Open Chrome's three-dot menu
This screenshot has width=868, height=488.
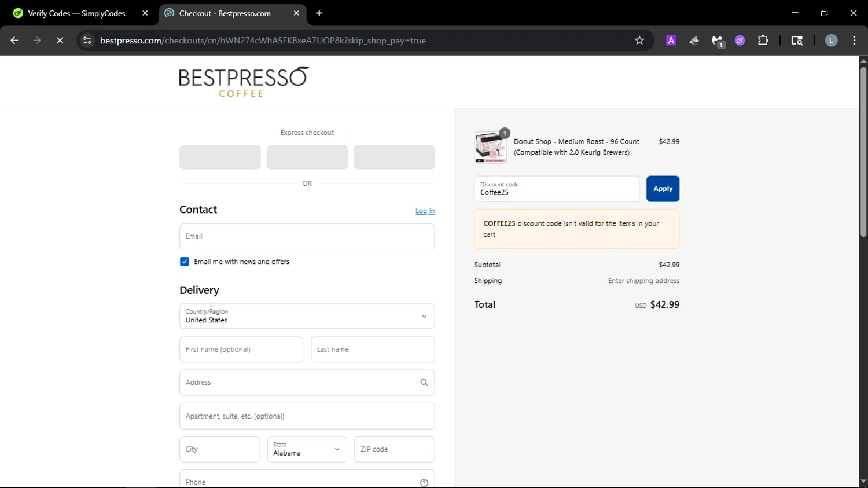point(854,41)
